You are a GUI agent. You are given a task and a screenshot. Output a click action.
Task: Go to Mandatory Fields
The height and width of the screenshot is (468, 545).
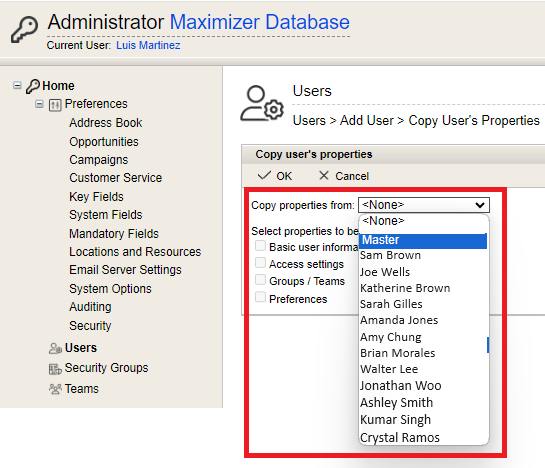point(114,234)
